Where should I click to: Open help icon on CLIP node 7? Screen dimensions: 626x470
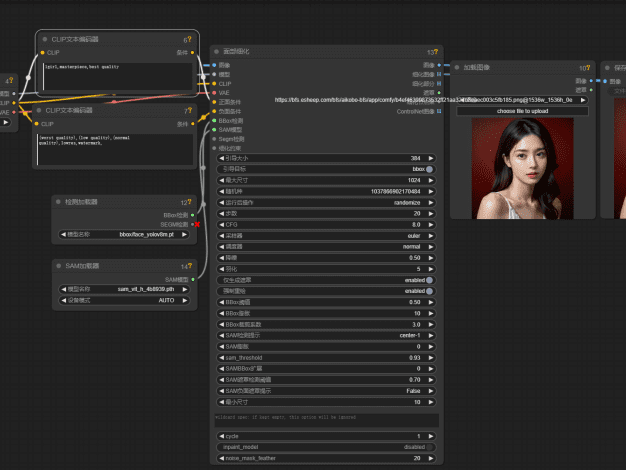pos(190,110)
